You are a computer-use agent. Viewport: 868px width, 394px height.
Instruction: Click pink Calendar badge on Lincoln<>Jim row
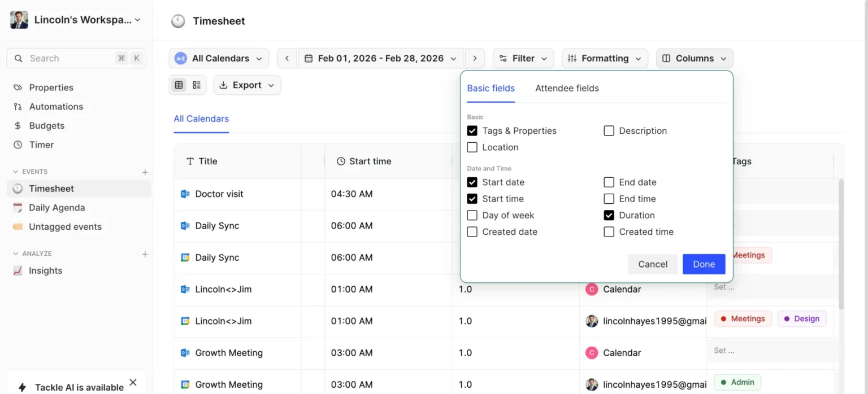[x=592, y=289]
